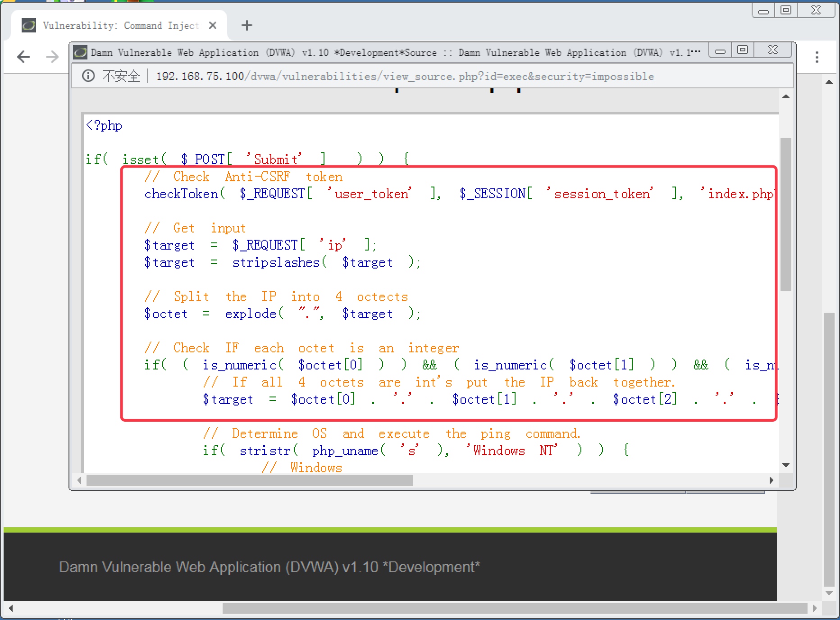
Task: Click the 'stripslashes(' function text
Action: pos(279,262)
